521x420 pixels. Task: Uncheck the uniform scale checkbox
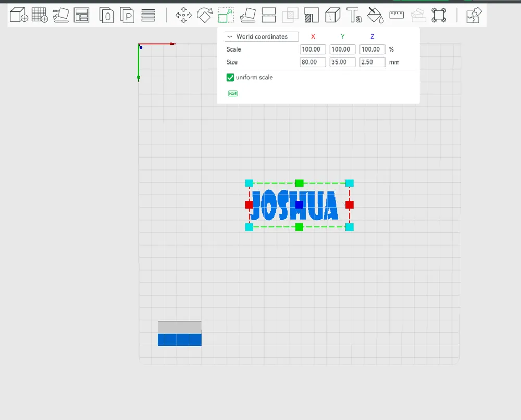point(230,77)
